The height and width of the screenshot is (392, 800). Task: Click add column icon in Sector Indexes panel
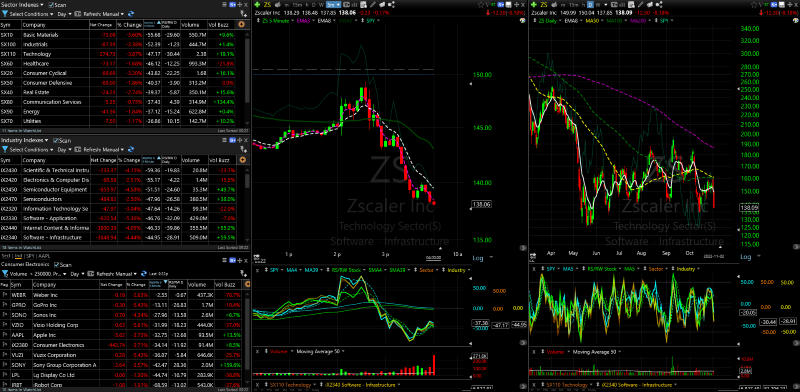(x=243, y=14)
